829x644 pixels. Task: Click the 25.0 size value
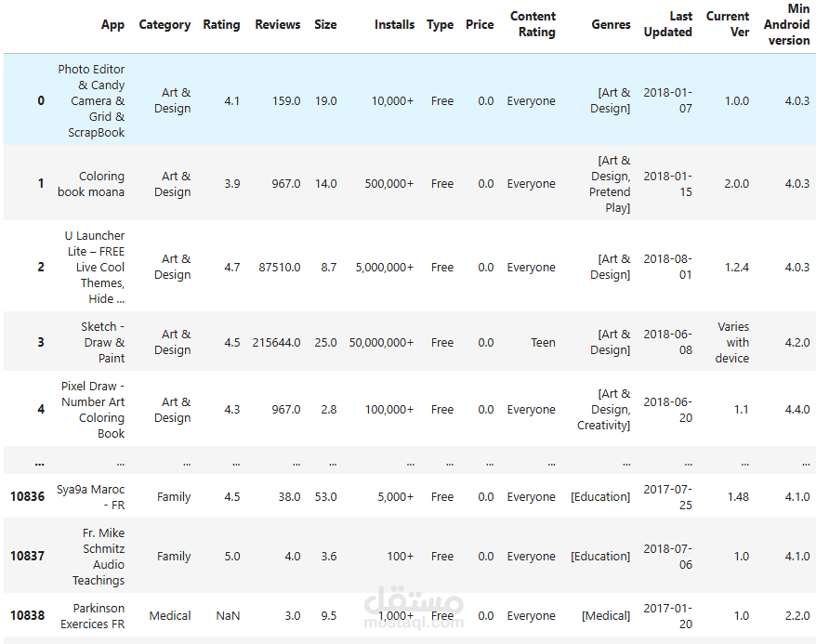pos(325,342)
